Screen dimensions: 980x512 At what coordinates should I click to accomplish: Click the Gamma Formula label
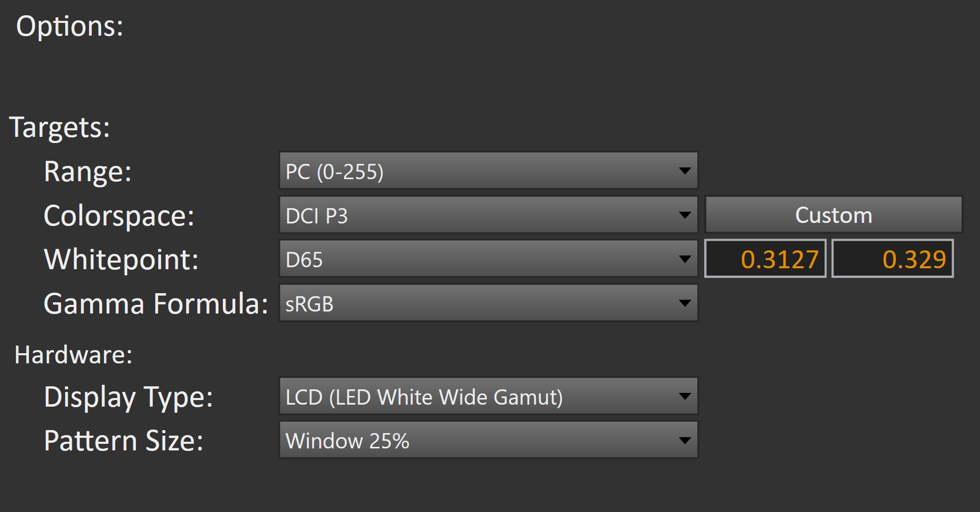(x=156, y=304)
